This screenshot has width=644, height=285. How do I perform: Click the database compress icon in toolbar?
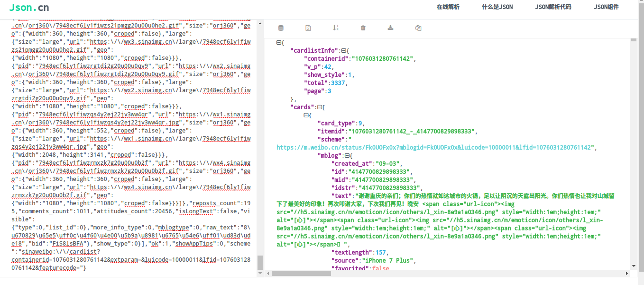281,28
